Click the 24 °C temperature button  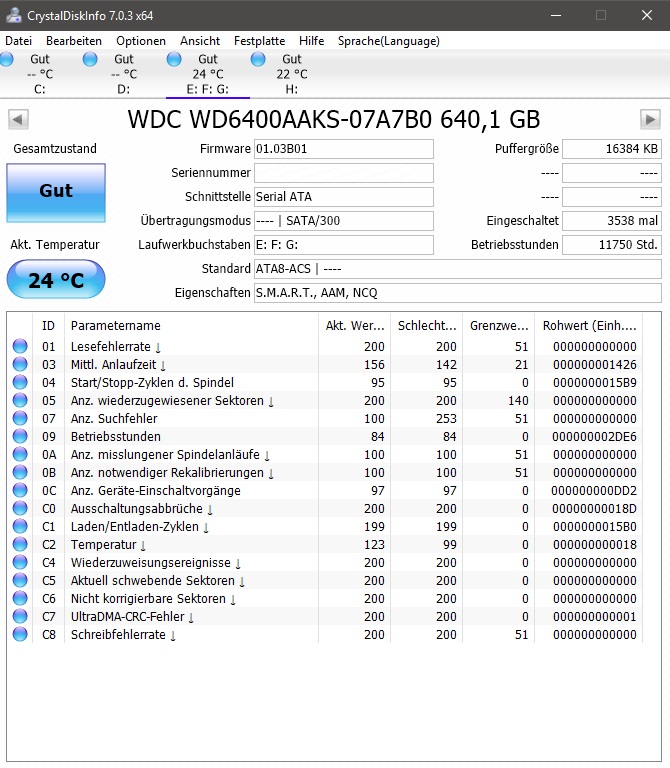(x=56, y=279)
